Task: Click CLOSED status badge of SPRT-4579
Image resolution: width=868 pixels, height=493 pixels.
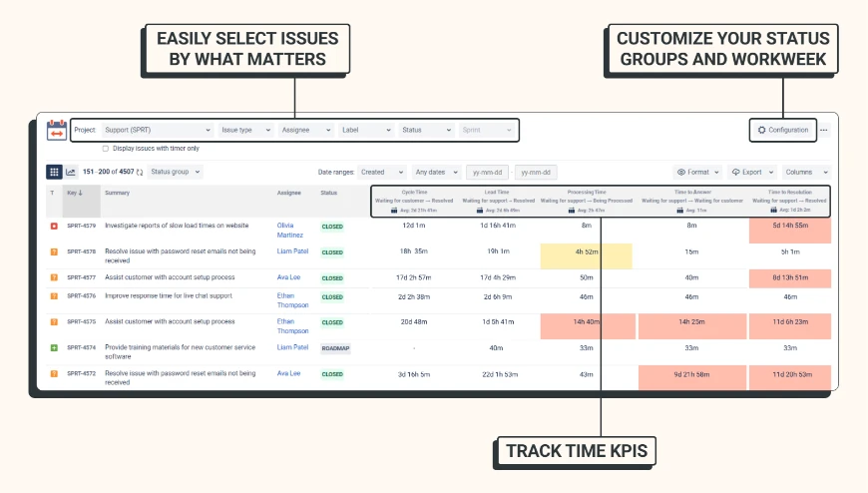Action: coord(332,227)
